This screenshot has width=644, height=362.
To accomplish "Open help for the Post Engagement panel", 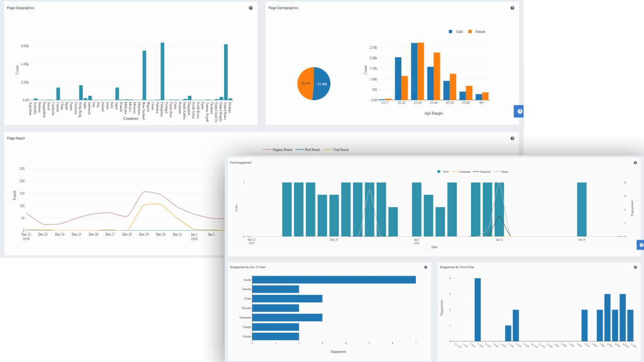I will pyautogui.click(x=636, y=163).
